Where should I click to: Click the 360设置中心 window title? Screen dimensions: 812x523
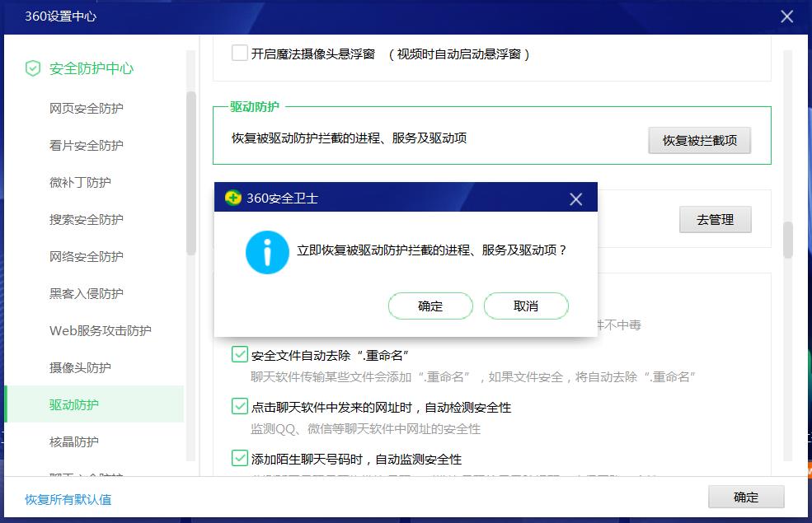point(60,16)
